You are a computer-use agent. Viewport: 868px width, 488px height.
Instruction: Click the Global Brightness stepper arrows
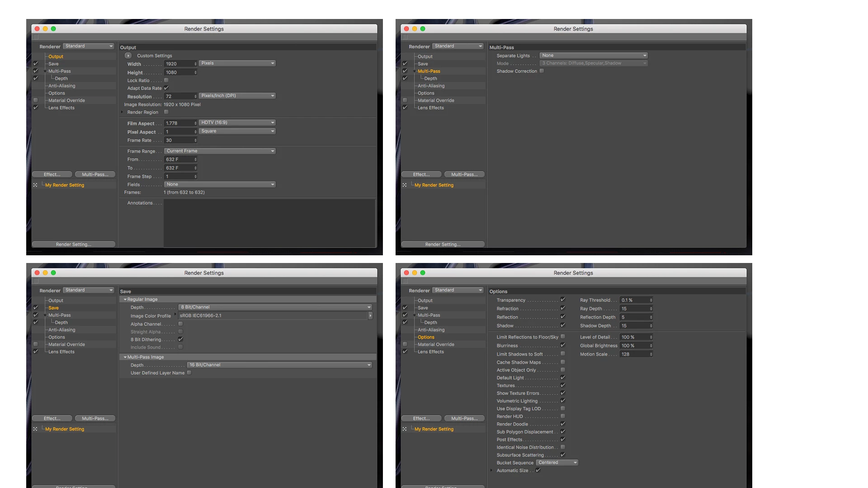[651, 346]
